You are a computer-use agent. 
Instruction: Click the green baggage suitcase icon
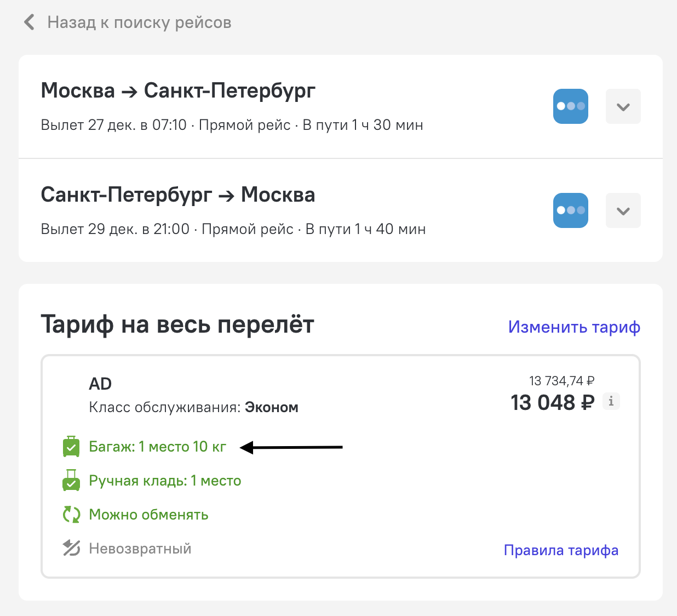coord(71,447)
